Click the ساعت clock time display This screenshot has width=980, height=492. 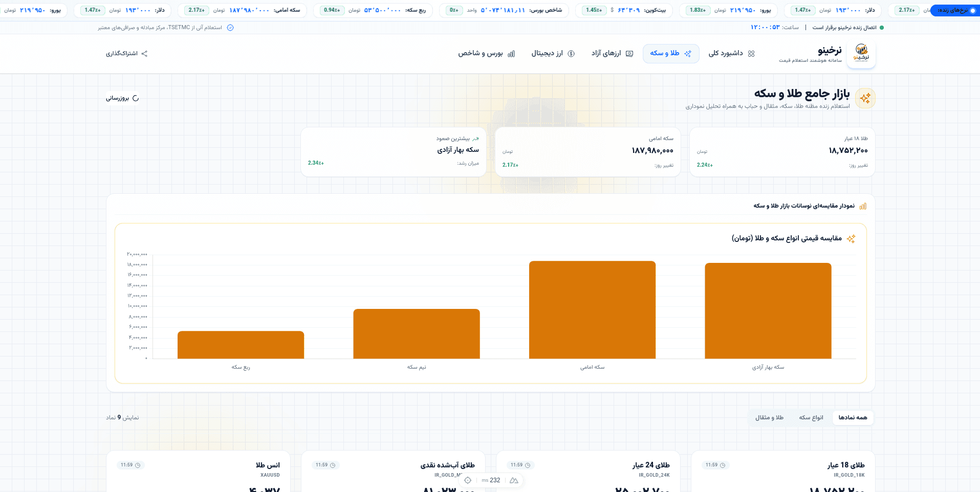click(774, 28)
